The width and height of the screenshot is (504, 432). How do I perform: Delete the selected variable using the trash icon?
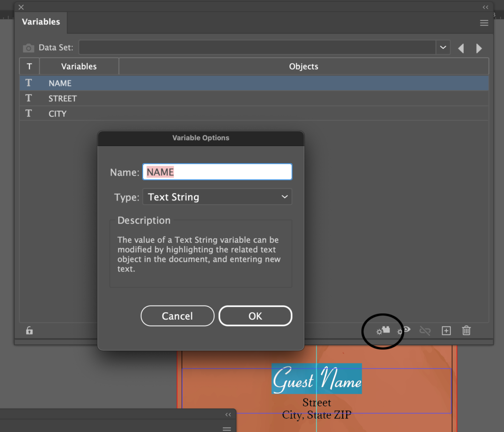[466, 331]
